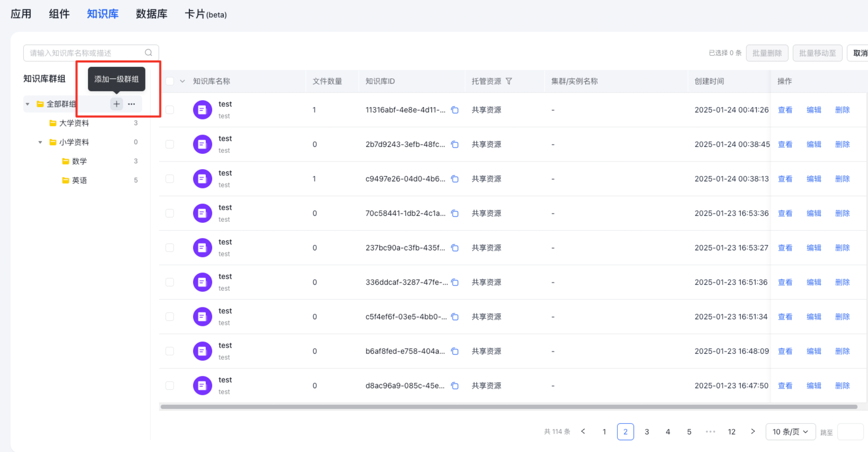Click the knowledge base name search field
Image resolution: width=868 pixels, height=452 pixels.
point(91,53)
